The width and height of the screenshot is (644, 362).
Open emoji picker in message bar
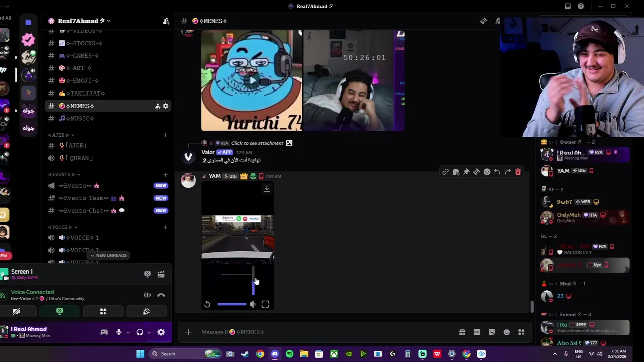[507, 332]
